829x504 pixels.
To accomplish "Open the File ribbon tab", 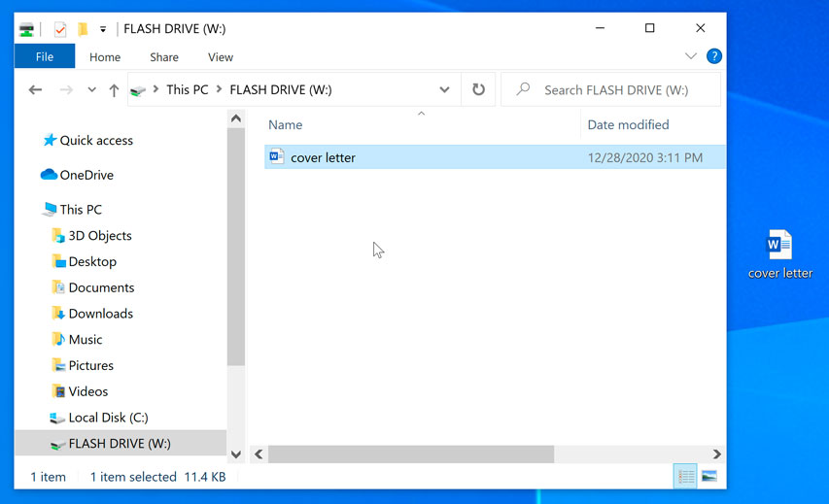I will [x=45, y=56].
